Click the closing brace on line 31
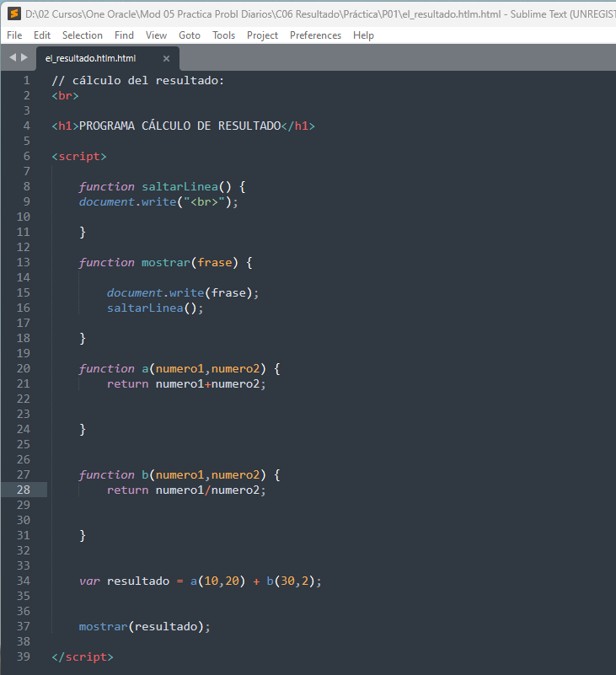This screenshot has width=616, height=675. point(83,535)
